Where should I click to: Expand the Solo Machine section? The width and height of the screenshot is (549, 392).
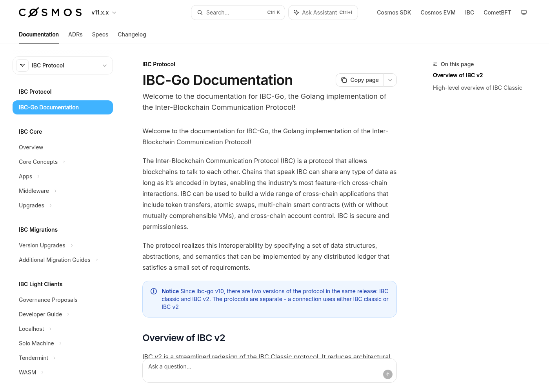pyautogui.click(x=60, y=343)
